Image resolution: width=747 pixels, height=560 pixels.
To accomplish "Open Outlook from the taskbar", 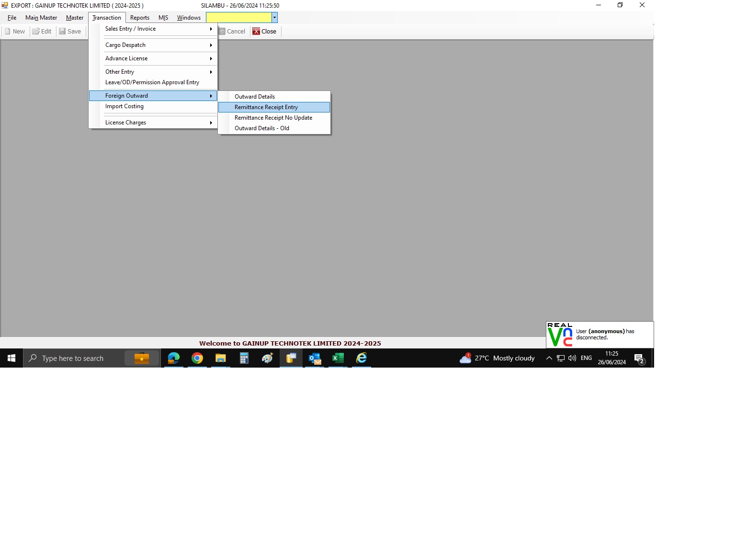I will coord(315,358).
